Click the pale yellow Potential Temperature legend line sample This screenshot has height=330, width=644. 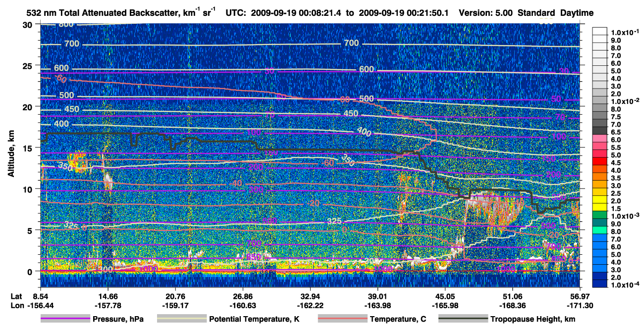point(181,319)
